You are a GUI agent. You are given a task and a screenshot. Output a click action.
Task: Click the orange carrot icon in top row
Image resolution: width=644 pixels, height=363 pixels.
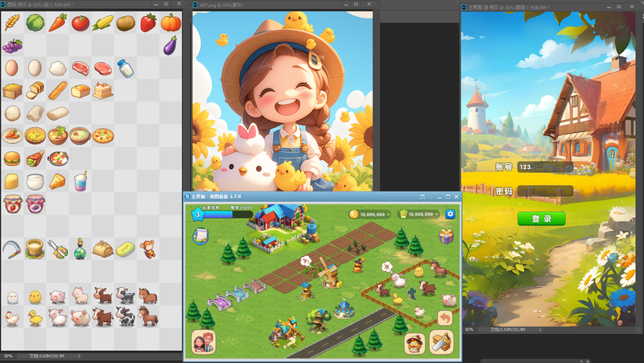coord(57,23)
